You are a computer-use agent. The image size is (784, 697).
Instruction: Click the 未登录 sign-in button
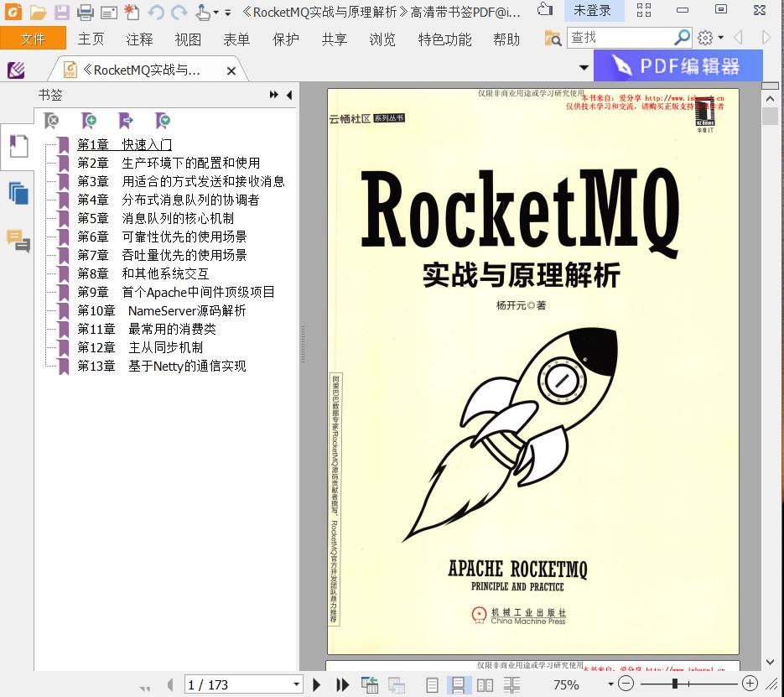click(594, 11)
